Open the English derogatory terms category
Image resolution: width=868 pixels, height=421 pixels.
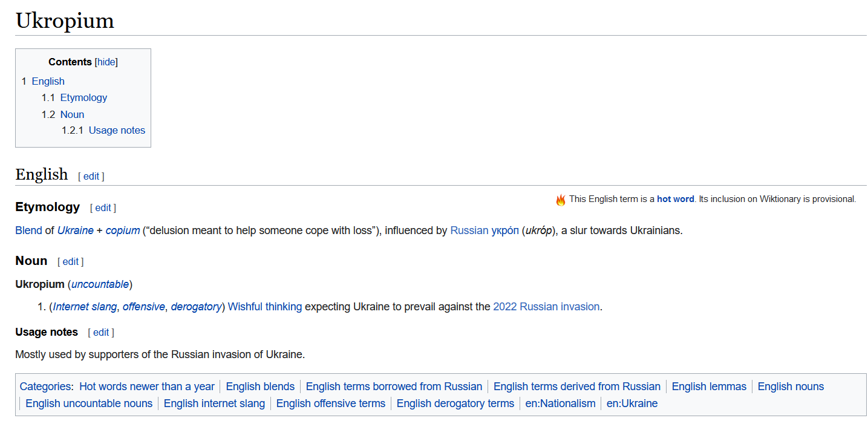pyautogui.click(x=455, y=403)
